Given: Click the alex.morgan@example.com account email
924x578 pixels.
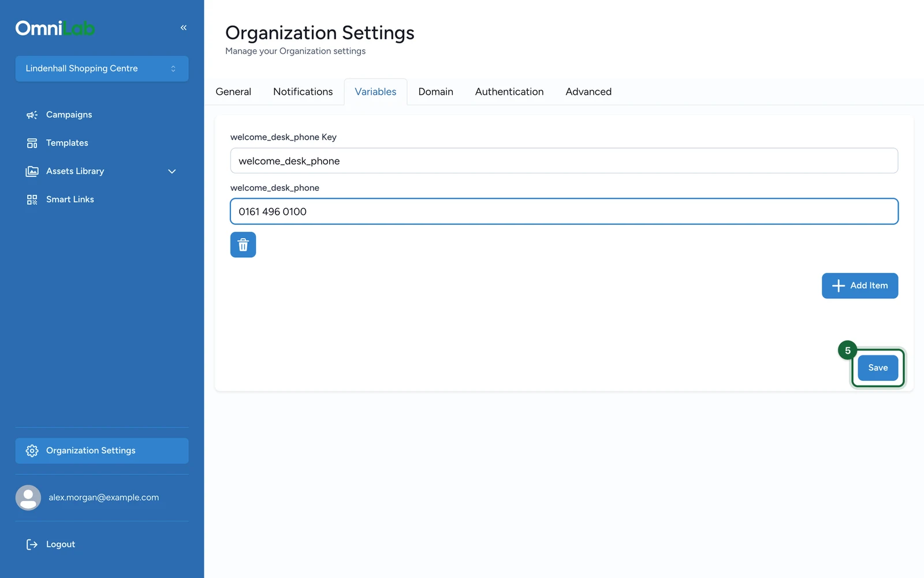Looking at the screenshot, I should coord(104,498).
